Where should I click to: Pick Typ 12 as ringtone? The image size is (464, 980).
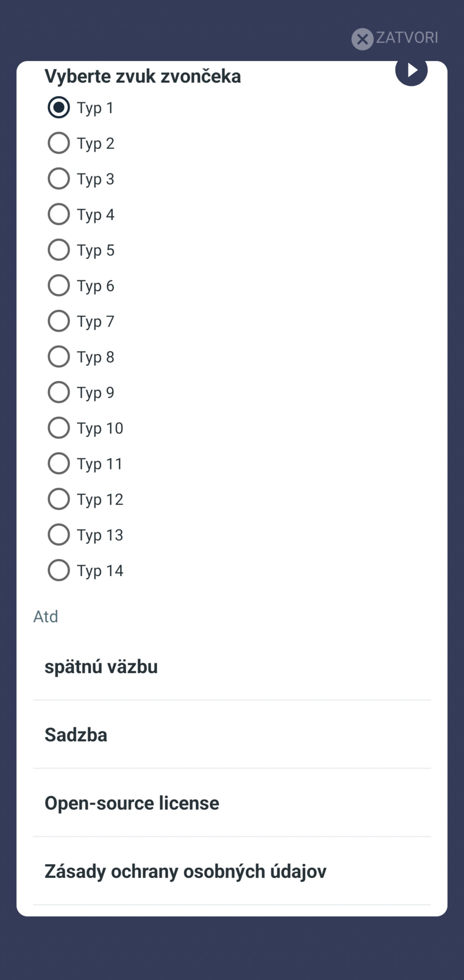pos(59,499)
